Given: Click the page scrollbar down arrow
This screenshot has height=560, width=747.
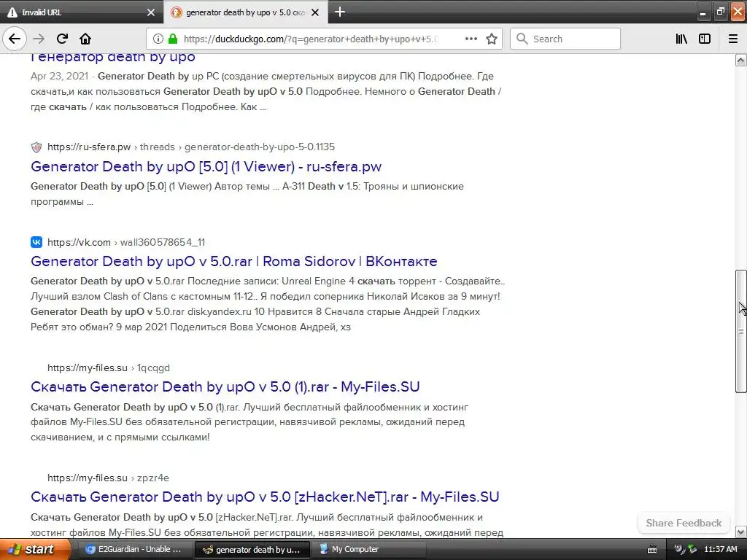Looking at the screenshot, I should (741, 532).
